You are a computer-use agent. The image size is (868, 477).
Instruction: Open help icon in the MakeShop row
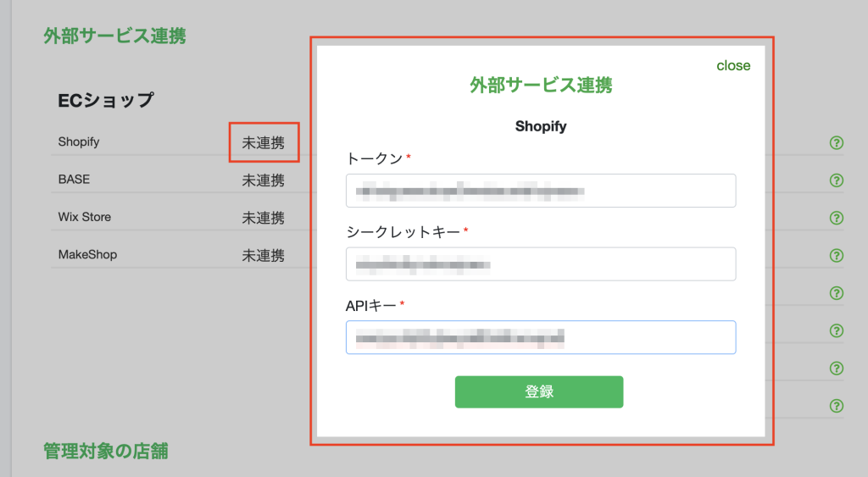[x=837, y=256]
